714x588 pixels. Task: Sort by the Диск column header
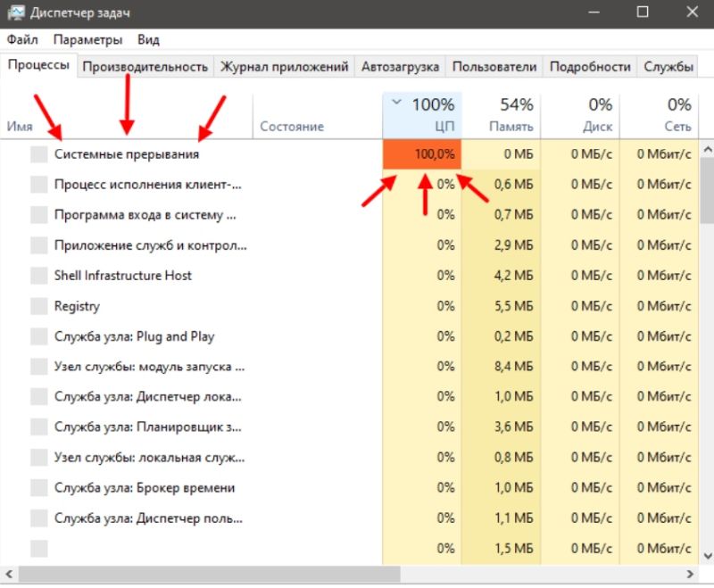(x=580, y=115)
